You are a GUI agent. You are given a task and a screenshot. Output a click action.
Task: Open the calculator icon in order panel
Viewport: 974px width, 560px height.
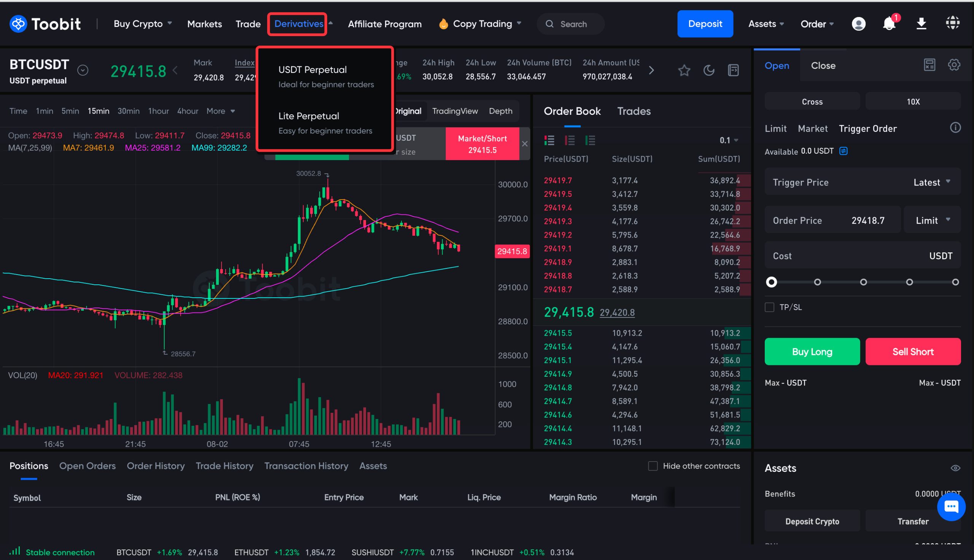[x=929, y=65]
